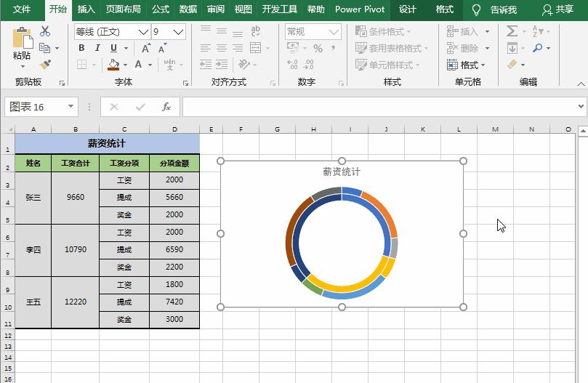Increase indent icon

pos(222,65)
